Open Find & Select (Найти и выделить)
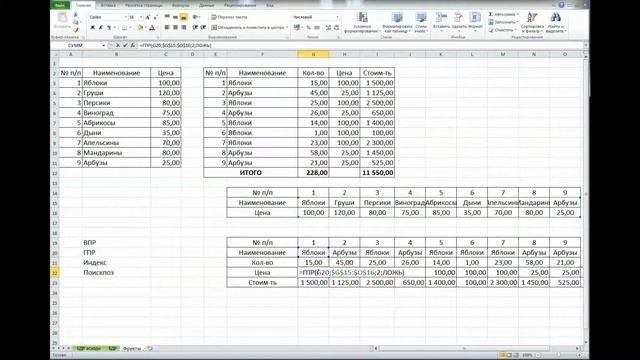Screen dimensions: 640x360 click(556, 22)
